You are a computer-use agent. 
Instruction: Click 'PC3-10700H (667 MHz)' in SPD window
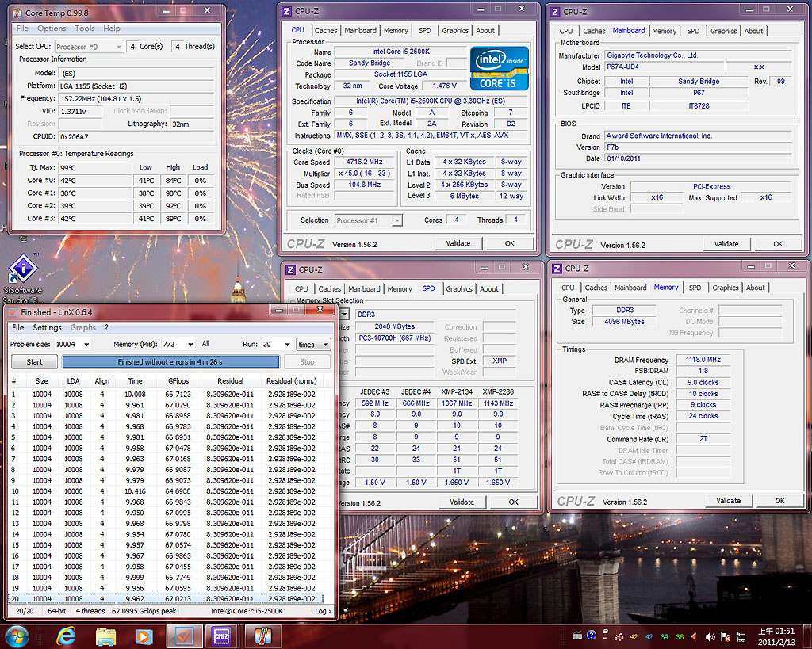point(395,338)
